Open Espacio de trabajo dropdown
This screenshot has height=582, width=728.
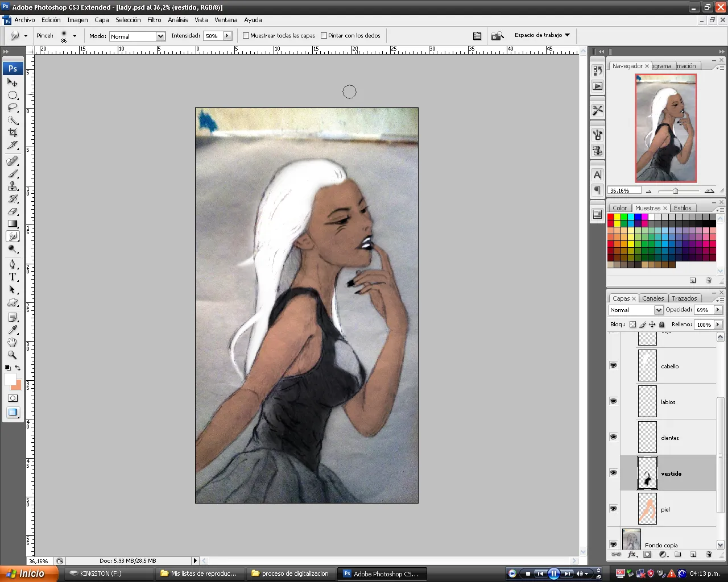tap(542, 35)
